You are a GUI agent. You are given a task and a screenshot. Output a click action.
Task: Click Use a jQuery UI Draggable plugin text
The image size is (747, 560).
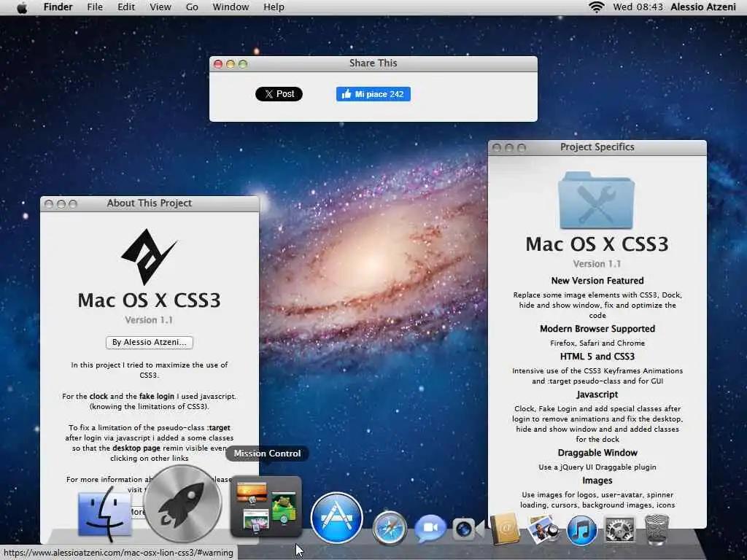tap(597, 467)
